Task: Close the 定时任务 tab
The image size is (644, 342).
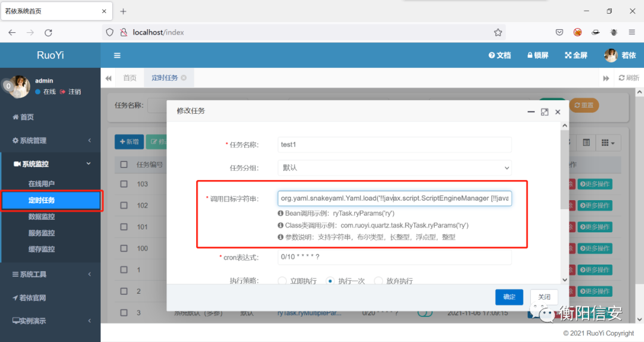Action: tap(184, 77)
